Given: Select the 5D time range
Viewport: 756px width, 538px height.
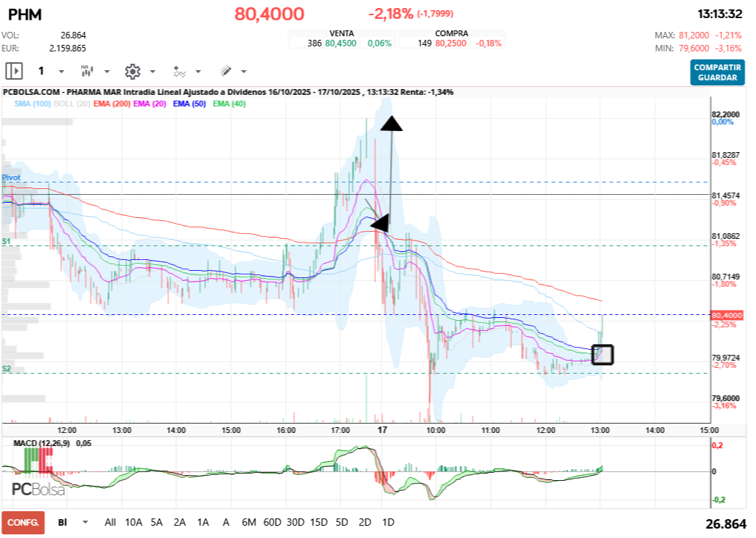Looking at the screenshot, I should (x=342, y=522).
